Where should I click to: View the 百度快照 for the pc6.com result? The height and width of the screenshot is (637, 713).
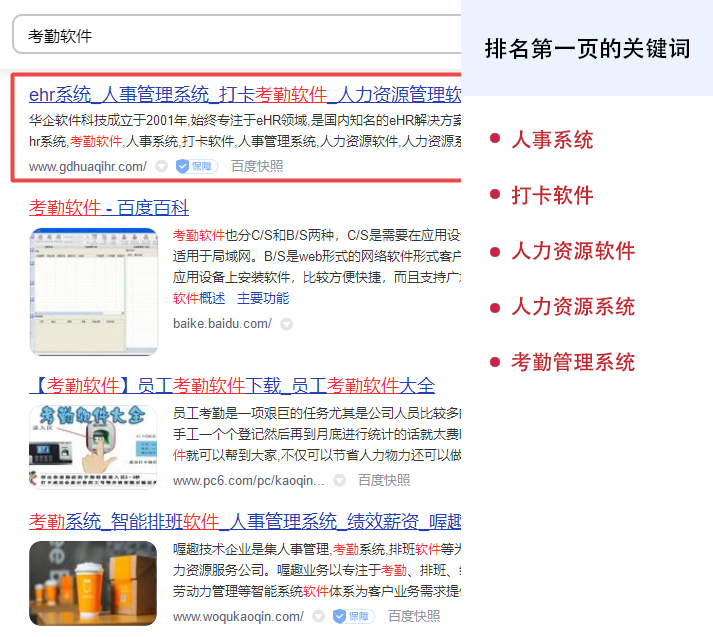point(384,480)
